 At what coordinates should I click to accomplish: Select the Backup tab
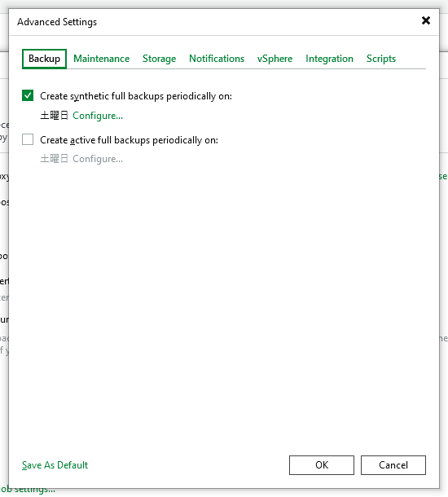click(44, 59)
